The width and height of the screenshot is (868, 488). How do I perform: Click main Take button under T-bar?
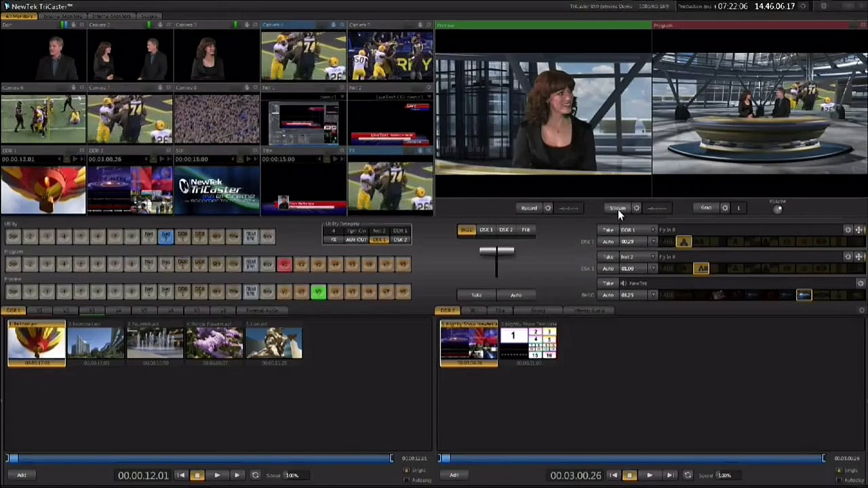[477, 295]
